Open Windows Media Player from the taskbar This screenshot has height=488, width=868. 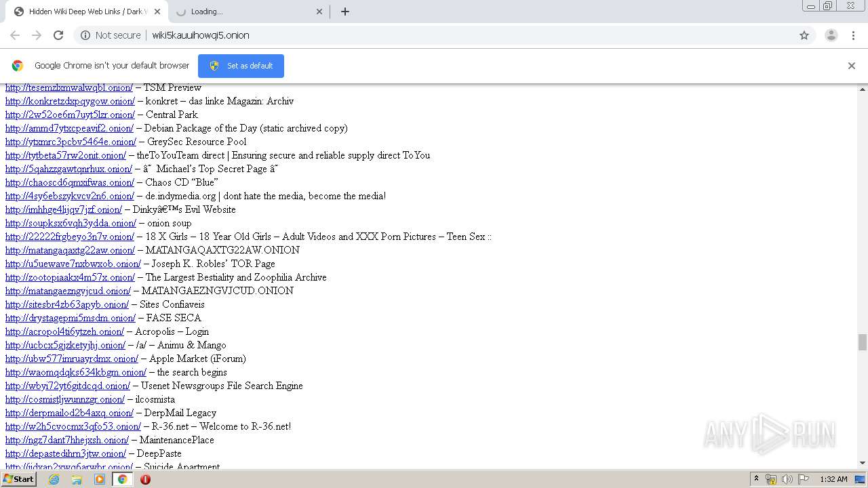click(100, 479)
